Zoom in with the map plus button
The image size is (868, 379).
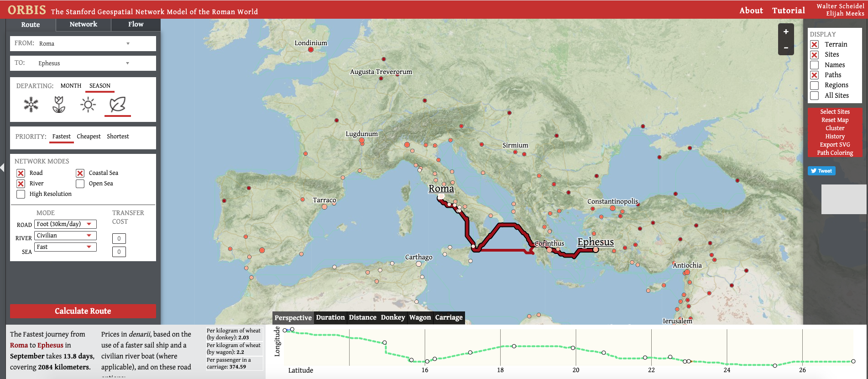click(785, 32)
